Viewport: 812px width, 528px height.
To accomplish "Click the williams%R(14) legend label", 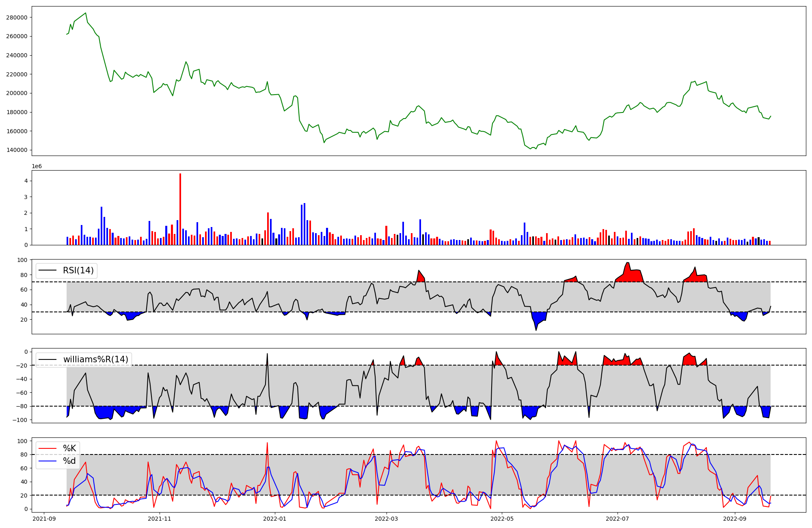I will click(x=95, y=359).
